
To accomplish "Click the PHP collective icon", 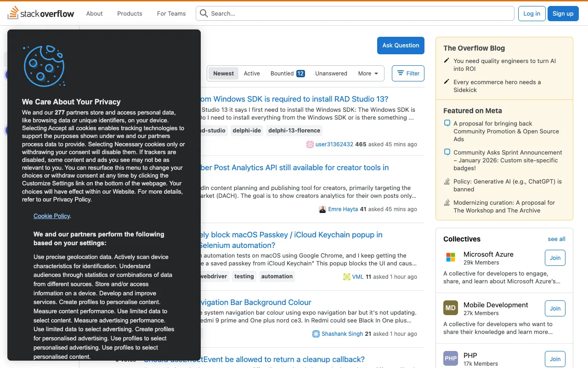I will (450, 358).
